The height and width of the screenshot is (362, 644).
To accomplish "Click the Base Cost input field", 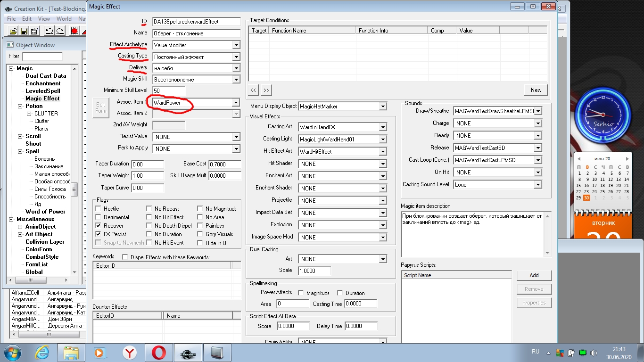I will (x=224, y=164).
